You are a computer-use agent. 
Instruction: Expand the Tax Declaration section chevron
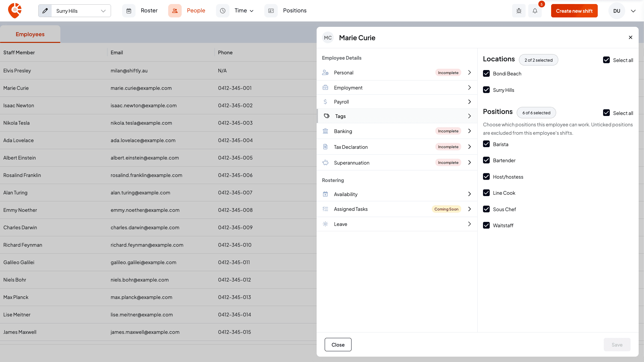click(470, 147)
